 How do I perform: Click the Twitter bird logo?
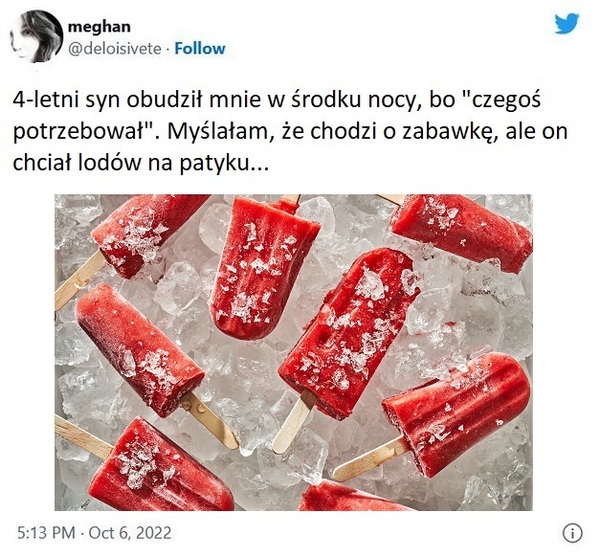click(567, 24)
